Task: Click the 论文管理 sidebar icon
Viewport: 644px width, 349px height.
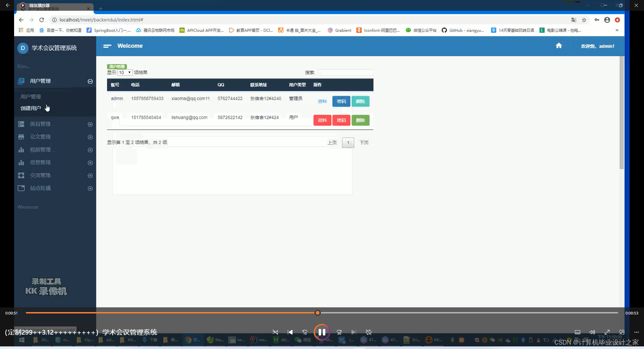Action: pyautogui.click(x=21, y=137)
